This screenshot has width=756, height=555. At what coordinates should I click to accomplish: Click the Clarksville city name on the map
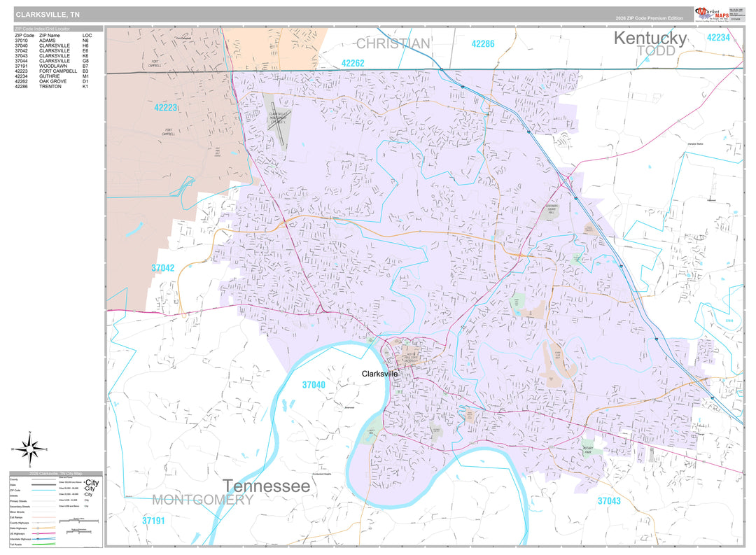tap(380, 374)
